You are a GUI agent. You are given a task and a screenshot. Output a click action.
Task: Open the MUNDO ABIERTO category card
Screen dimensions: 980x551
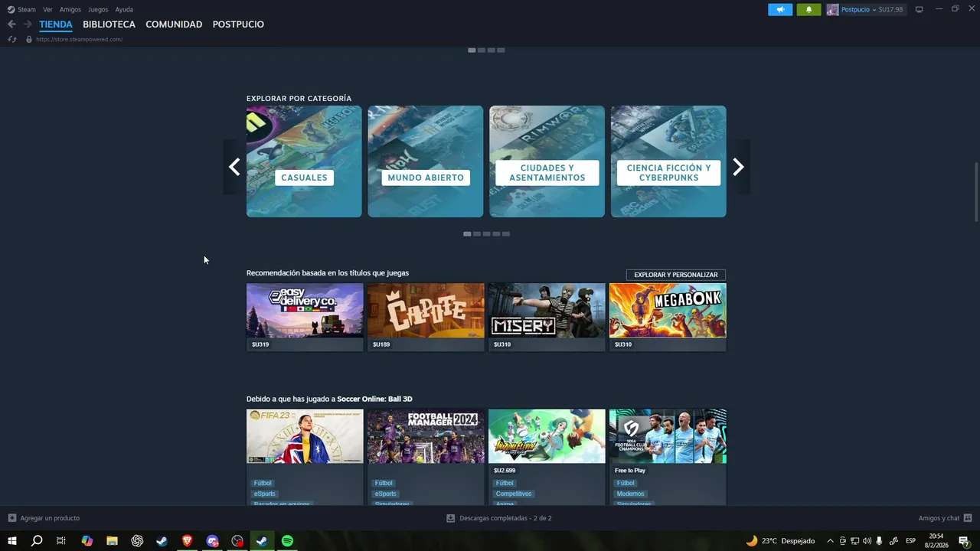[426, 161]
